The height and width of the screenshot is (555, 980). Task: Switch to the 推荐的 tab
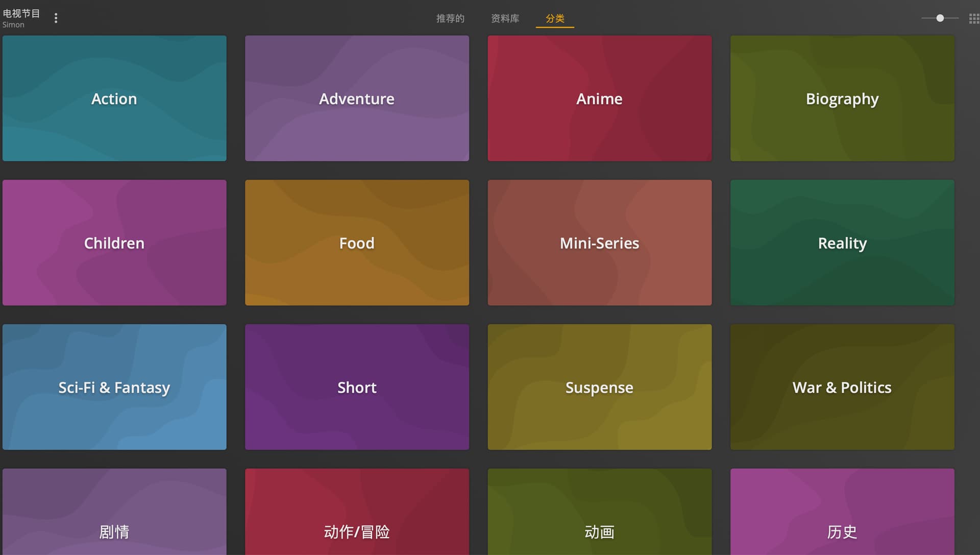450,18
